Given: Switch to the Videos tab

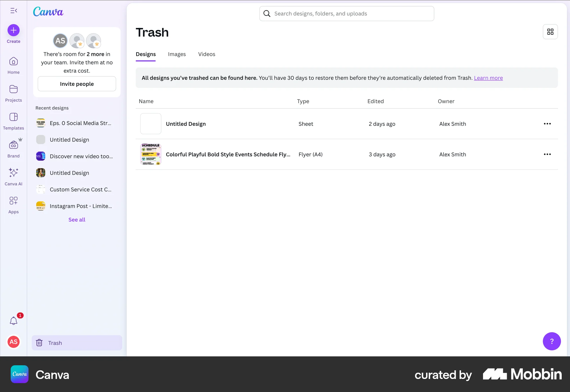Looking at the screenshot, I should coord(207,54).
